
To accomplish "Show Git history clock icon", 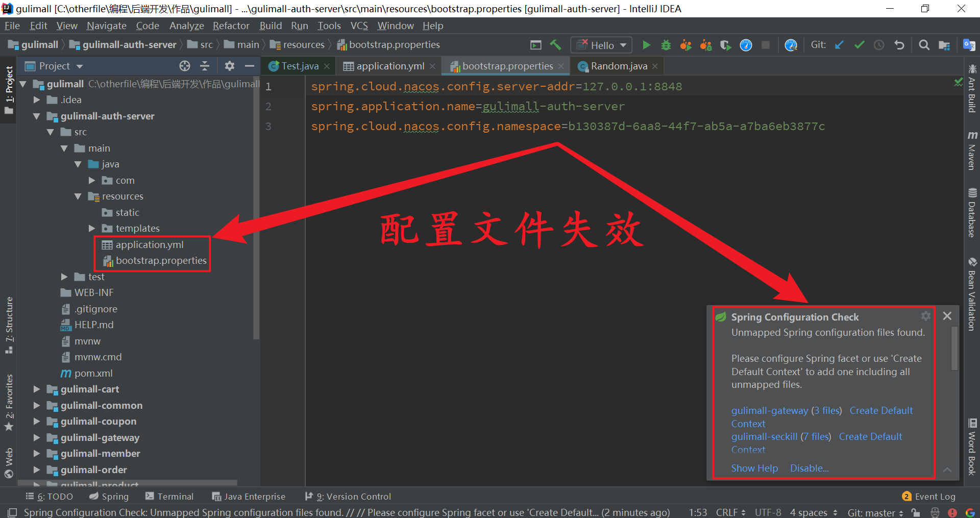I will [879, 45].
